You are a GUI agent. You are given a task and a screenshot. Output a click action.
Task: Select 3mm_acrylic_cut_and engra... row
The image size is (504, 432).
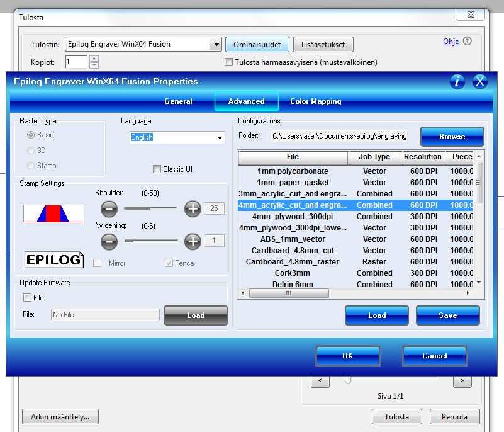(x=356, y=193)
